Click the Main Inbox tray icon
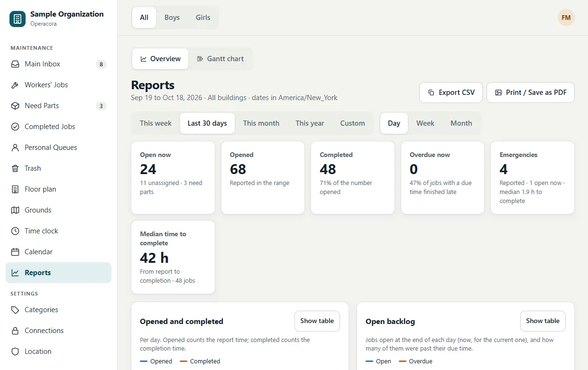The height and width of the screenshot is (370, 588). click(x=15, y=64)
